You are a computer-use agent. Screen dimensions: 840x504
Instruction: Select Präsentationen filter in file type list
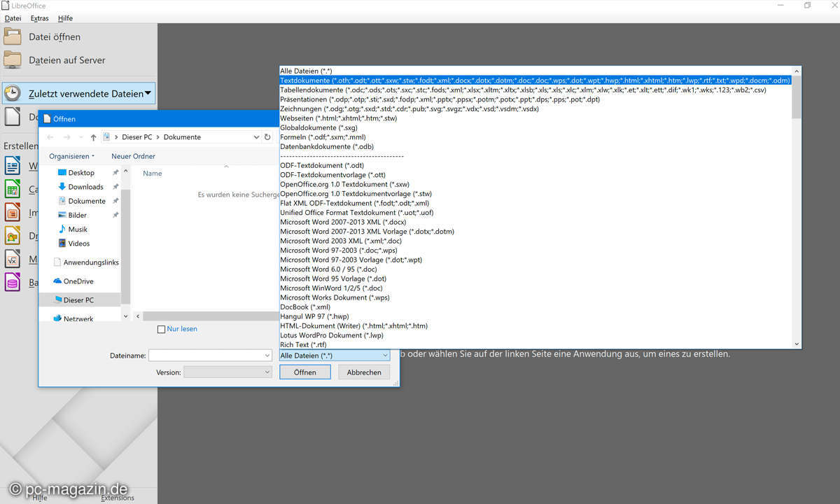(535, 99)
